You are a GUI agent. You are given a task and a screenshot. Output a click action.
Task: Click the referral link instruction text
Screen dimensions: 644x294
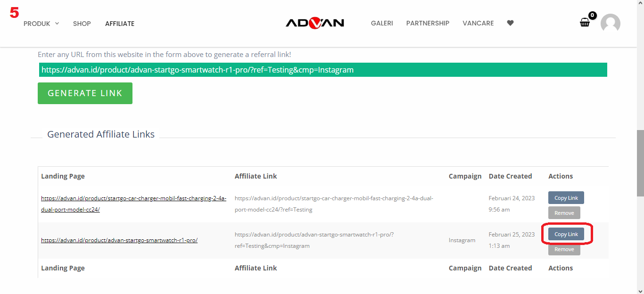[x=164, y=55]
